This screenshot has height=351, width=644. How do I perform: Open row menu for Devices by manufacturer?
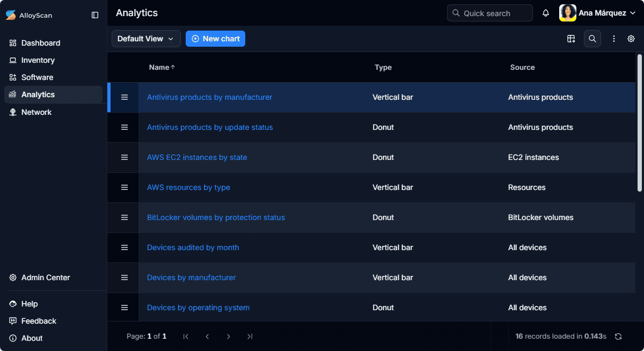[125, 277]
